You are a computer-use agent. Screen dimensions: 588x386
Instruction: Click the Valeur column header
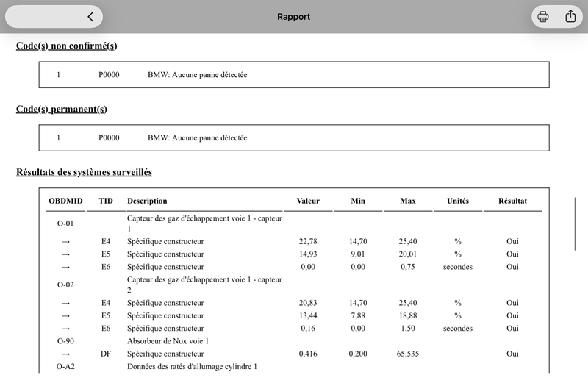[x=308, y=201]
